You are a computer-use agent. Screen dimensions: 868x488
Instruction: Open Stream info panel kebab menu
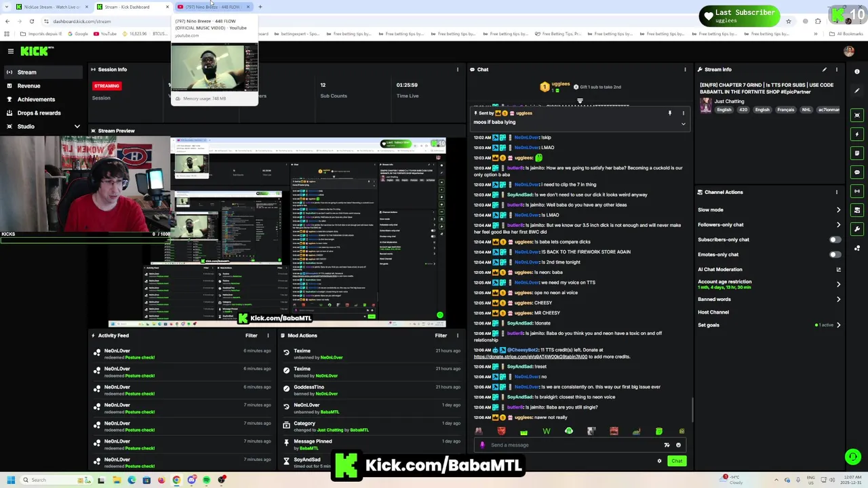pyautogui.click(x=836, y=69)
